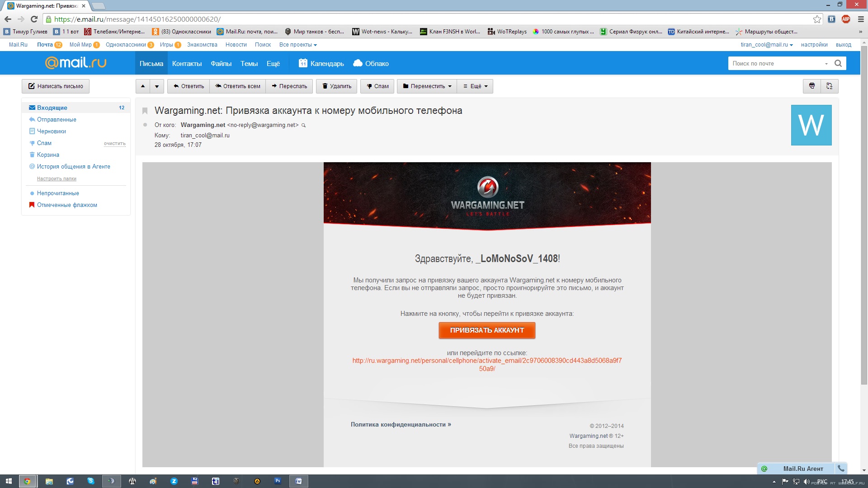Open История общения в Агенте
The image size is (868, 488).
pos(73,166)
